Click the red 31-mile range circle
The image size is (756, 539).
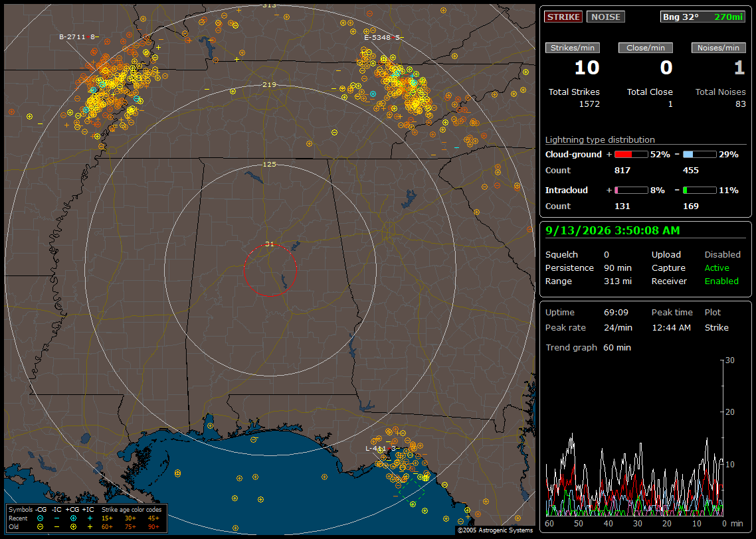(x=270, y=270)
